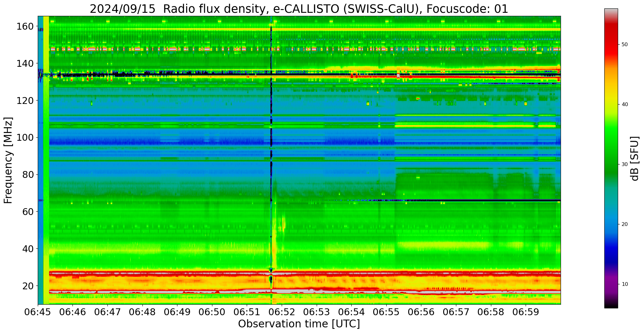Click the dB colorbar gradient strip
Viewport: 644px width, 333px height.
click(x=611, y=158)
